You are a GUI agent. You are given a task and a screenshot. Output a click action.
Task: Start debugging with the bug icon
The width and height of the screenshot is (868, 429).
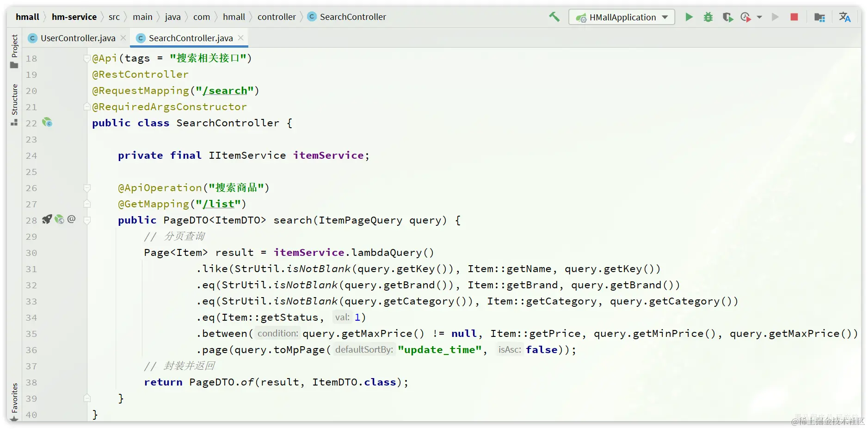tap(708, 17)
